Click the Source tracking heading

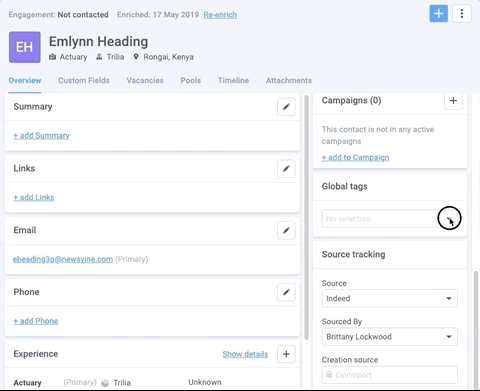click(353, 254)
